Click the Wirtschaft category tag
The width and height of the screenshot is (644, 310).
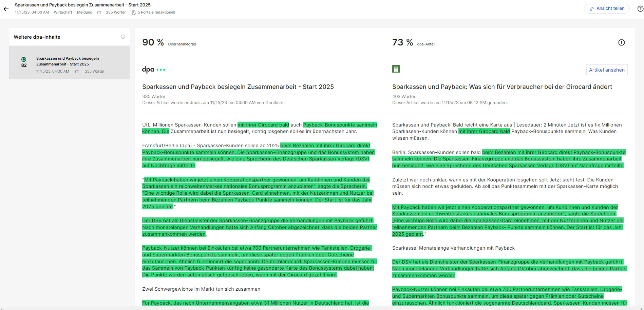coord(63,13)
